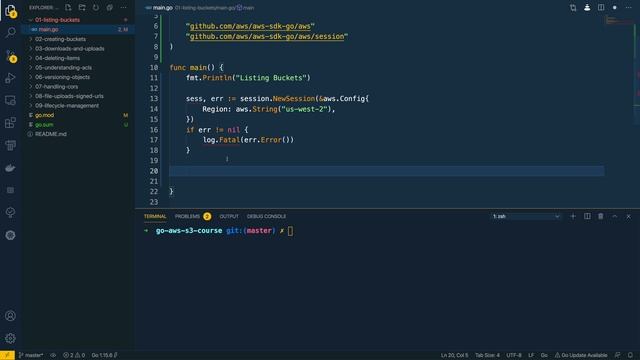Viewport: 640px width, 360px height.
Task: Open the Accounts icon in activity bar
Action: tap(11, 316)
